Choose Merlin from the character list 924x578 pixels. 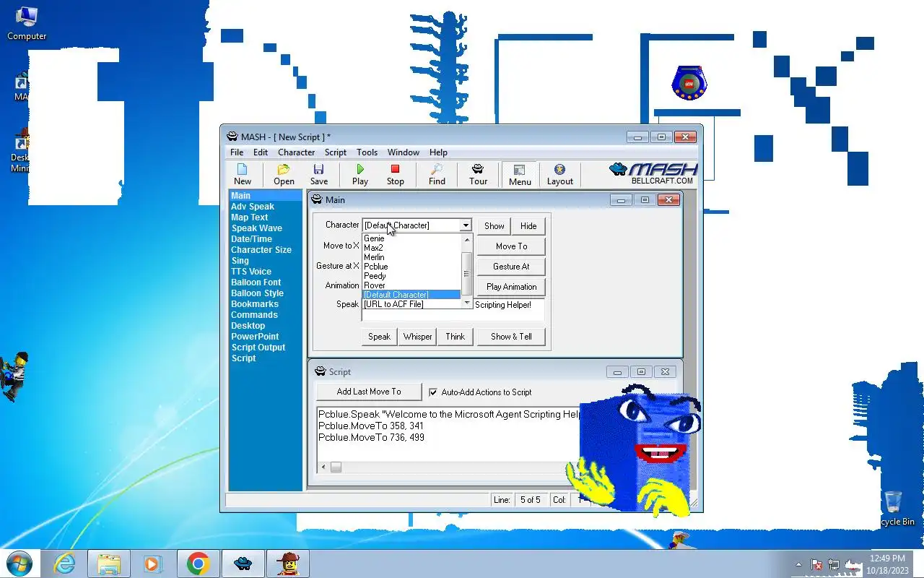pos(411,257)
